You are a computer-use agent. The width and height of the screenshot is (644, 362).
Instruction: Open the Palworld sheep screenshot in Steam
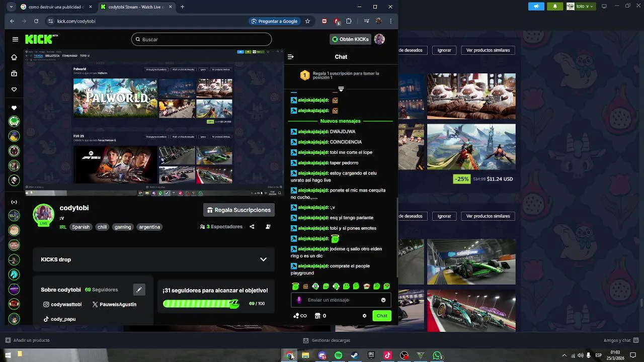coord(471,97)
